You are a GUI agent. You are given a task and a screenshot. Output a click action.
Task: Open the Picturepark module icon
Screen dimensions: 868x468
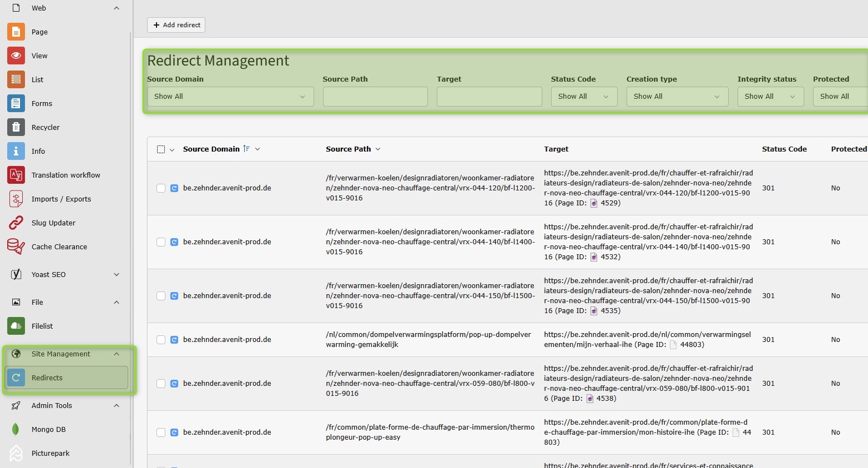(x=16, y=454)
